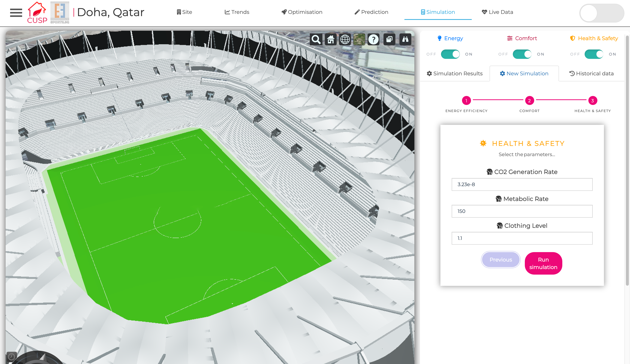Click the Health & Safety sun icon heading

483,143
